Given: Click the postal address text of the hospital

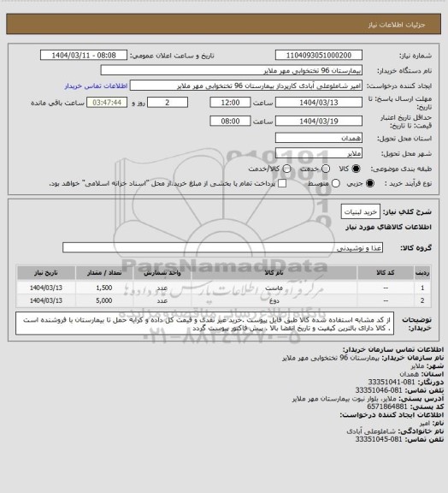Looking at the screenshot, I should pyautogui.click(x=345, y=398).
